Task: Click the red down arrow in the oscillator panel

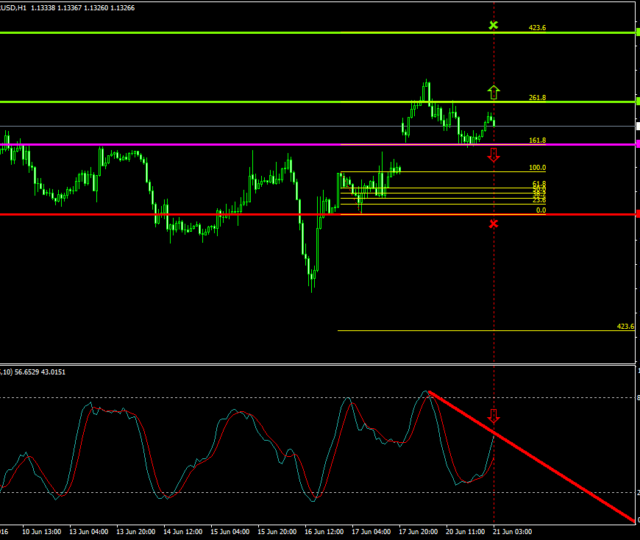Action: point(493,416)
